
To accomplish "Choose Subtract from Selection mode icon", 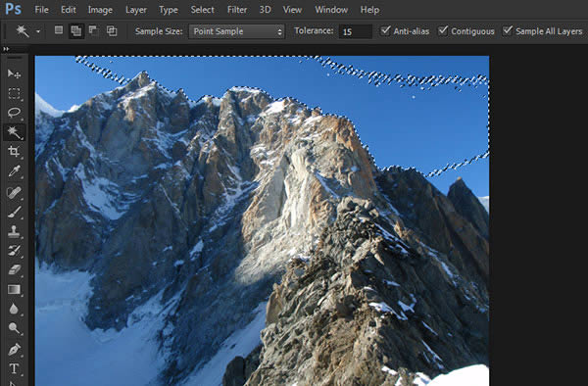I will tap(93, 30).
